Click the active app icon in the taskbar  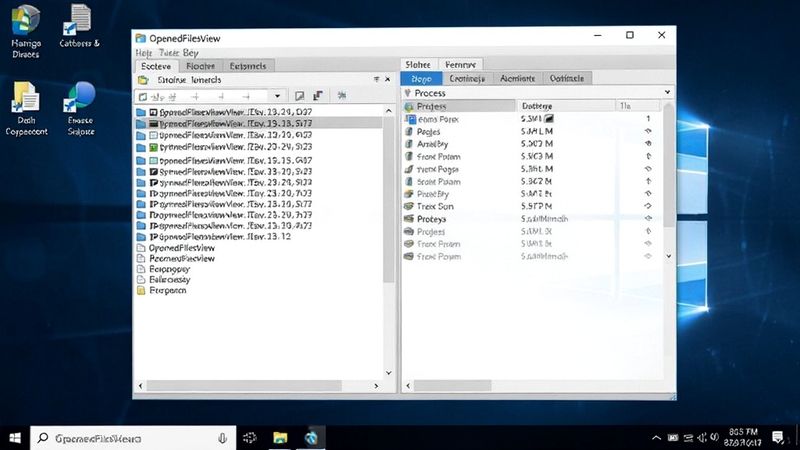(x=311, y=438)
